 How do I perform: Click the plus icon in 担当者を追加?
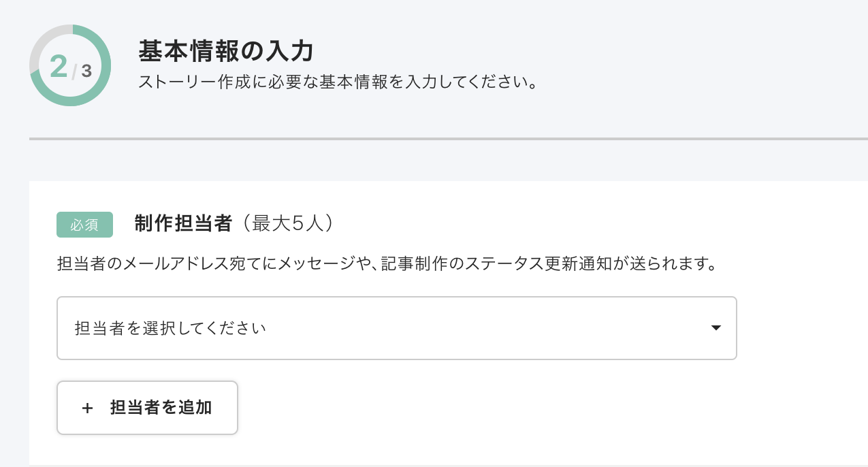86,408
